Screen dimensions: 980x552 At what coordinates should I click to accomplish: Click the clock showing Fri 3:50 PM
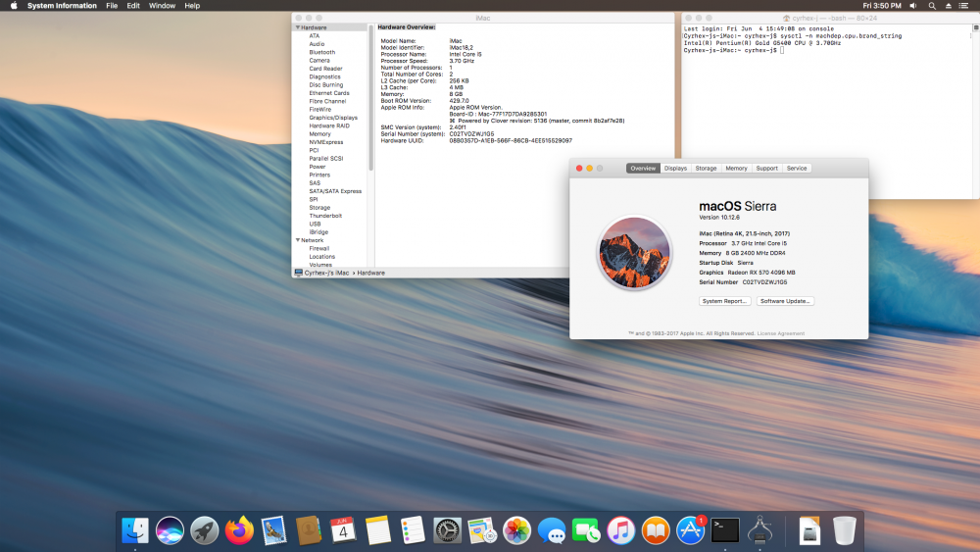882,6
